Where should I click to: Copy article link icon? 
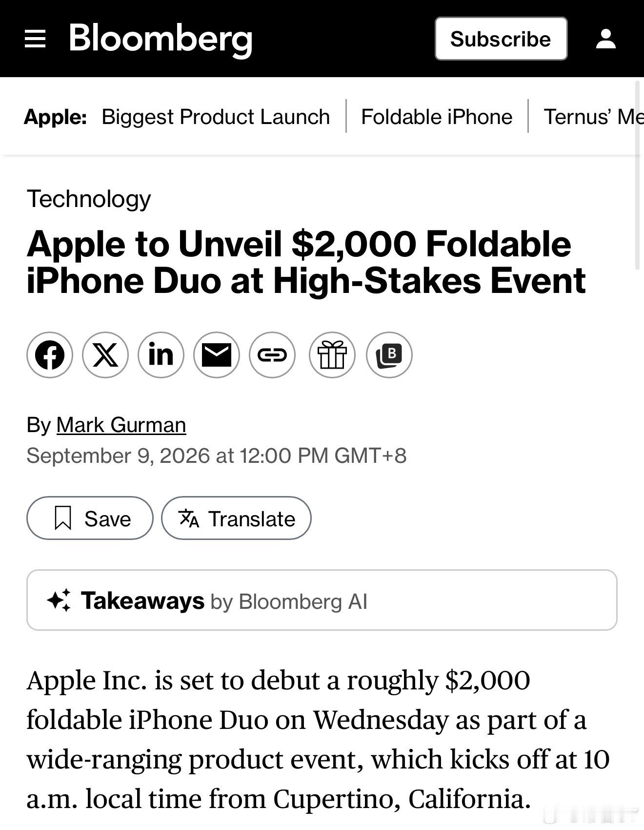click(x=272, y=355)
